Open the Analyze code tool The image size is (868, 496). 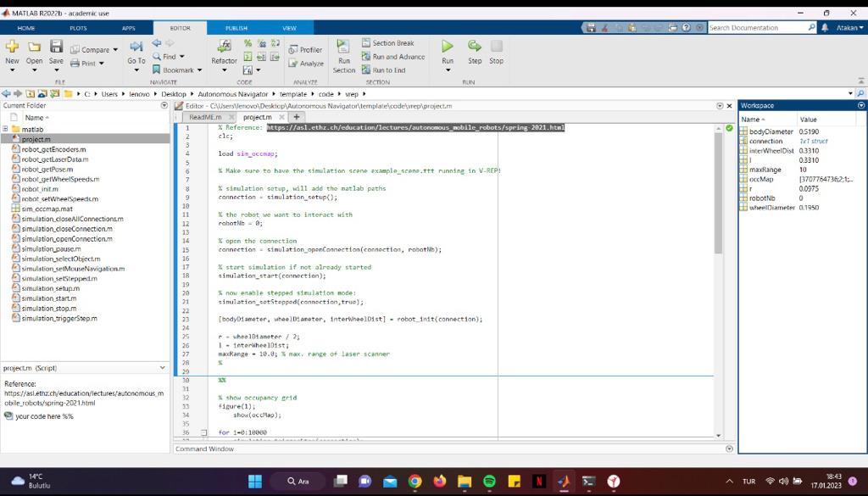point(306,64)
